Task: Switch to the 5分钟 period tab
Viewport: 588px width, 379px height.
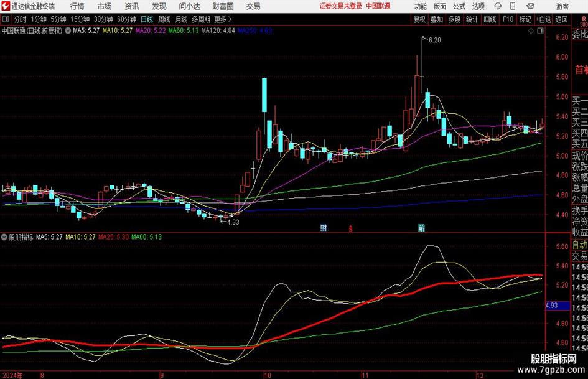Action: [58, 19]
